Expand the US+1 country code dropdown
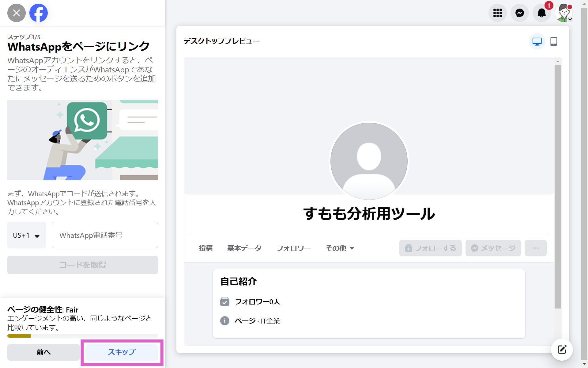The image size is (588, 368). coord(27,235)
